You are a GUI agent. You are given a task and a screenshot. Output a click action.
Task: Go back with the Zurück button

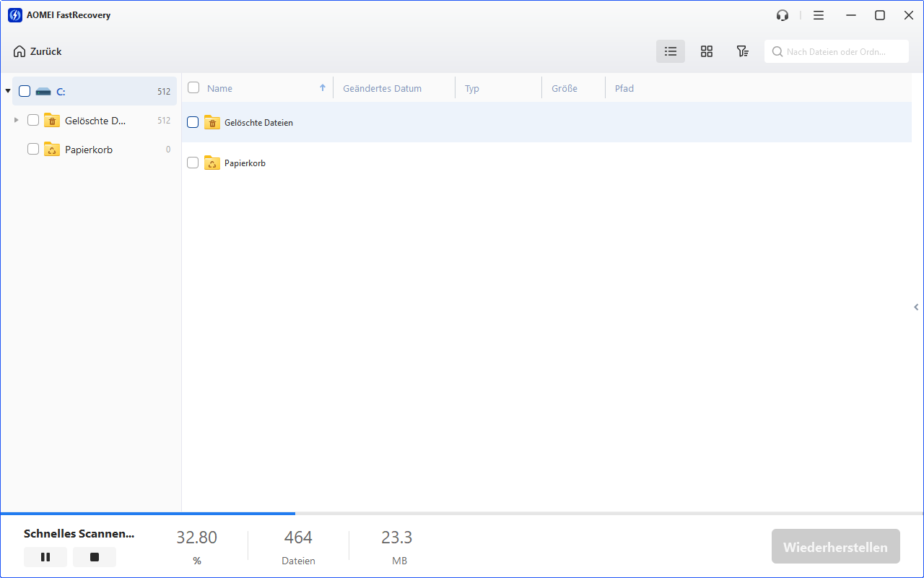(38, 51)
